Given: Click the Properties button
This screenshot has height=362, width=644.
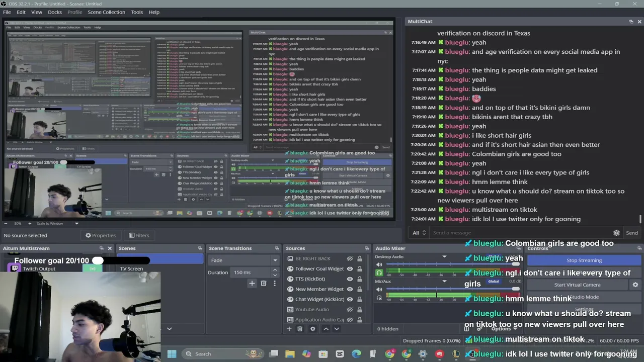Looking at the screenshot, I should [x=101, y=235].
